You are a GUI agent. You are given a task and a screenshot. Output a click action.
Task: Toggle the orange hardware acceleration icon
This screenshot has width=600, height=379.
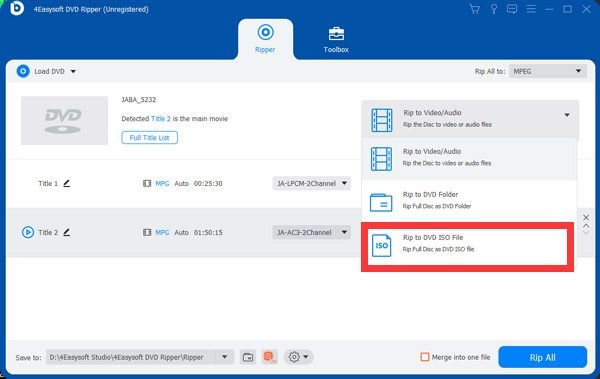pyautogui.click(x=270, y=357)
